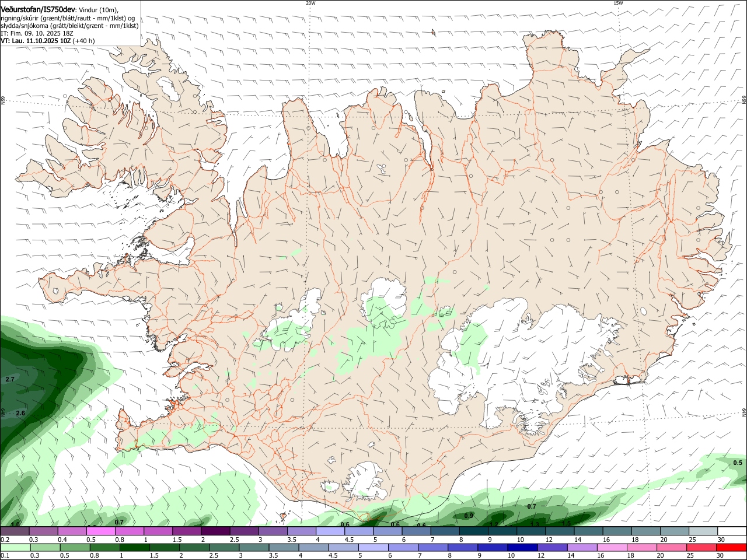This screenshot has height=560, width=747.
Task: Pick the lavender 5 swatch in the rain legend
Action: 373,547
